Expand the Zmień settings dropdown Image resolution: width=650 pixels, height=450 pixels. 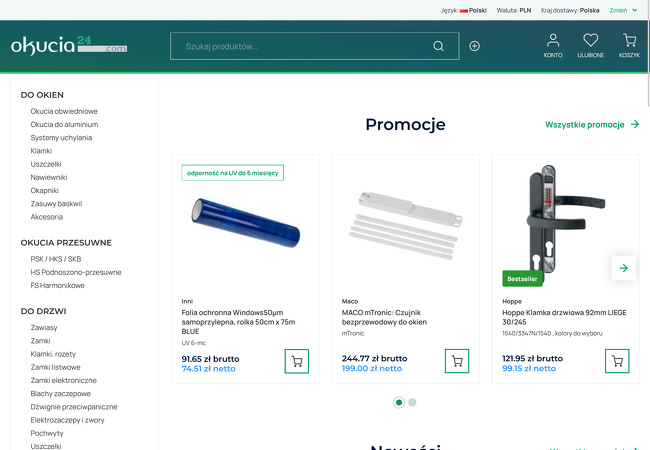tap(623, 10)
